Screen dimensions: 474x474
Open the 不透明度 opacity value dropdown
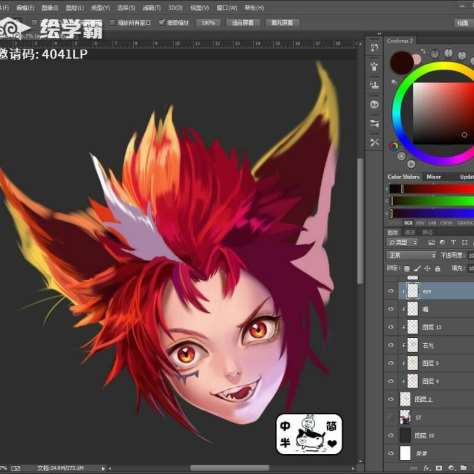tap(471, 256)
